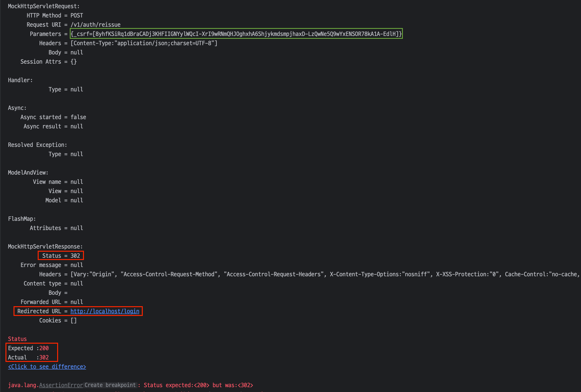Click the Create breakpoint inlay button
Screen dimensions: 581x392
110,385
